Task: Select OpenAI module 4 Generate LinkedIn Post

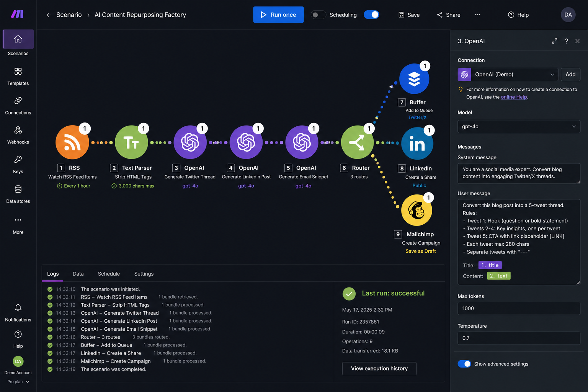Action: click(x=246, y=142)
